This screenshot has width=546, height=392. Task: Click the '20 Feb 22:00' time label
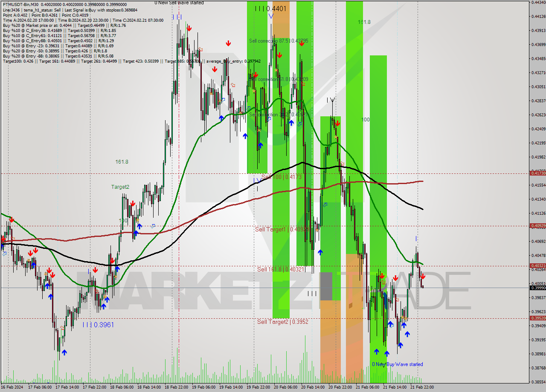(340, 387)
